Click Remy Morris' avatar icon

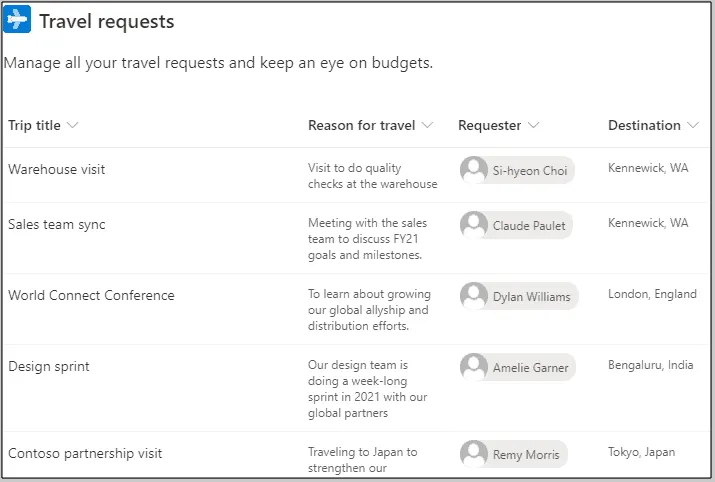(x=474, y=454)
